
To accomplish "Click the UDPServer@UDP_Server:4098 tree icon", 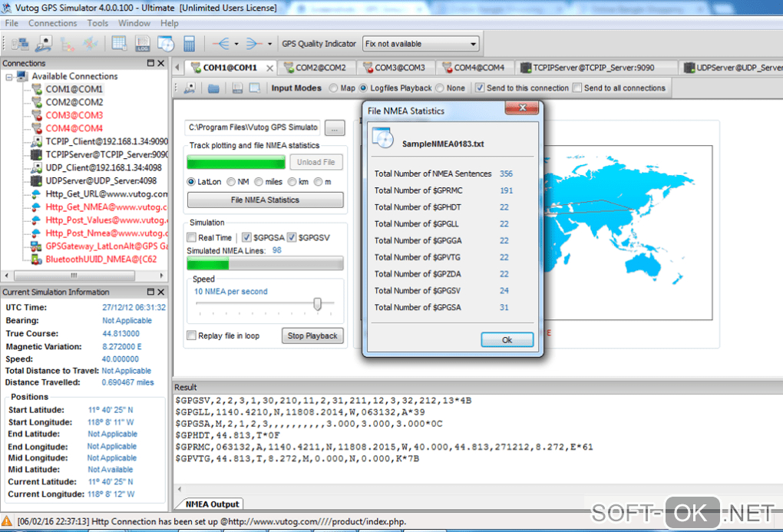I will coord(37,180).
